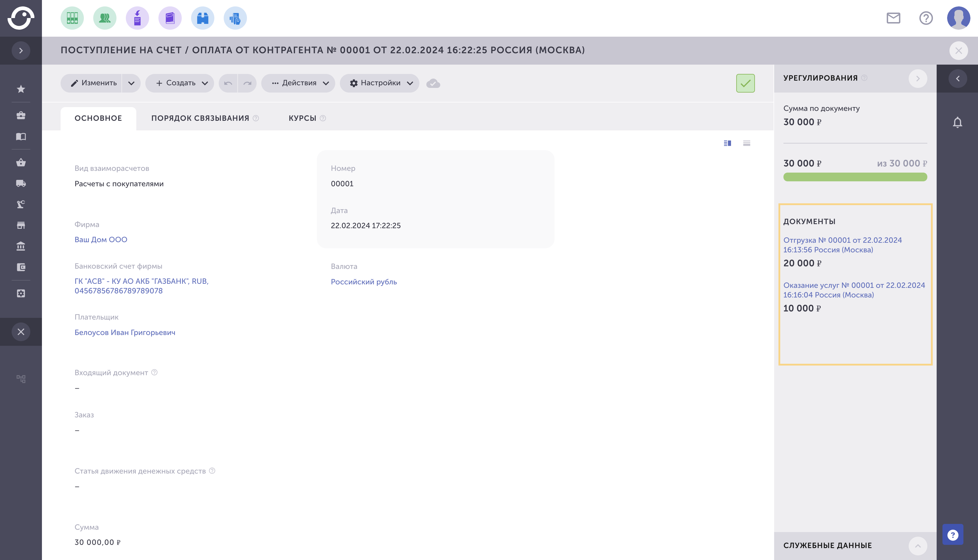Open the Создать dropdown

click(x=180, y=83)
